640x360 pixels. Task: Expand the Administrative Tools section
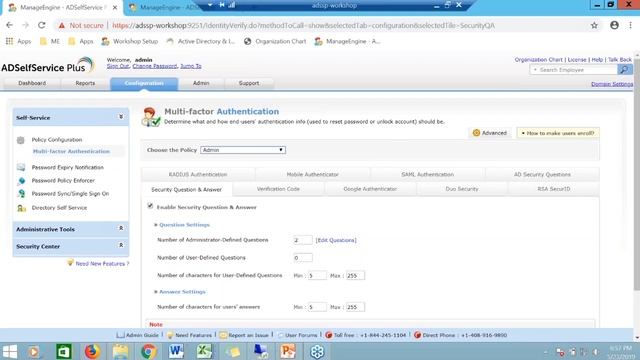pyautogui.click(x=121, y=228)
